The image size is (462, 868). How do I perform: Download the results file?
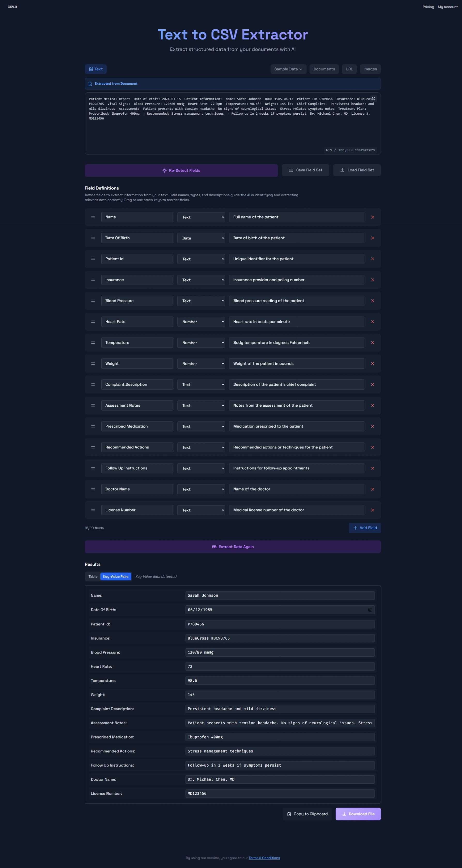pyautogui.click(x=358, y=814)
